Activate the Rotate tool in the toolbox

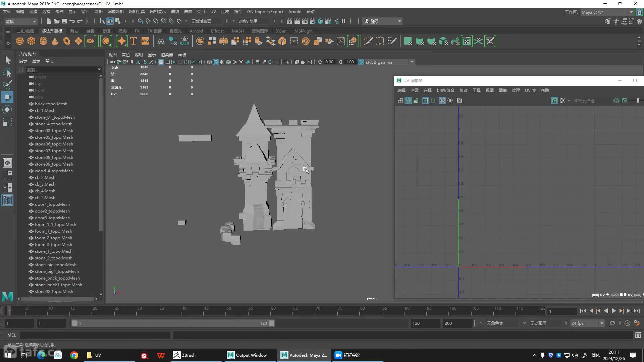[7, 110]
